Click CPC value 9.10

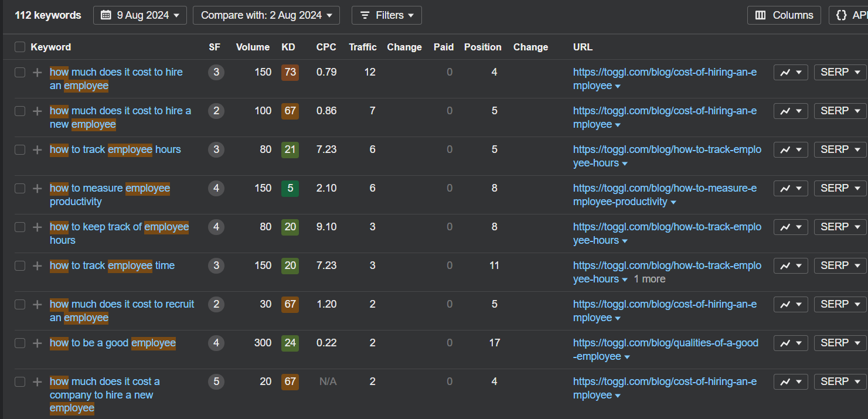tap(326, 227)
